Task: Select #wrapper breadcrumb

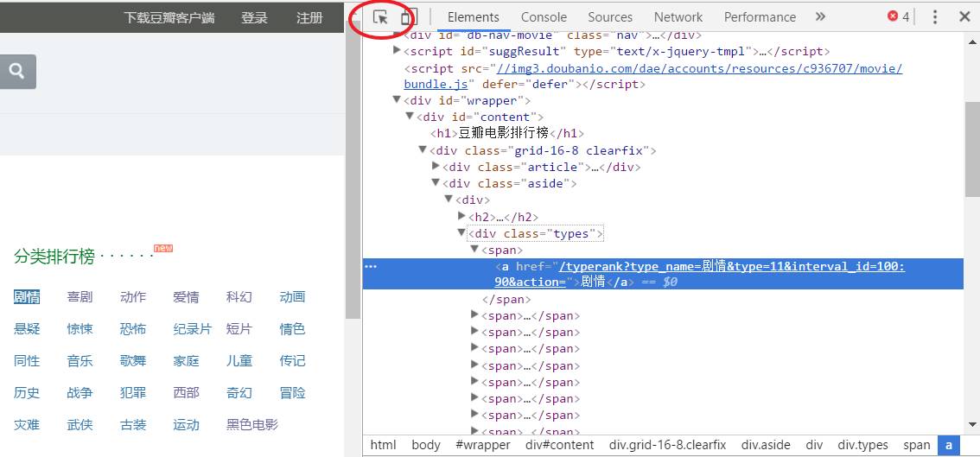Action: point(483,445)
